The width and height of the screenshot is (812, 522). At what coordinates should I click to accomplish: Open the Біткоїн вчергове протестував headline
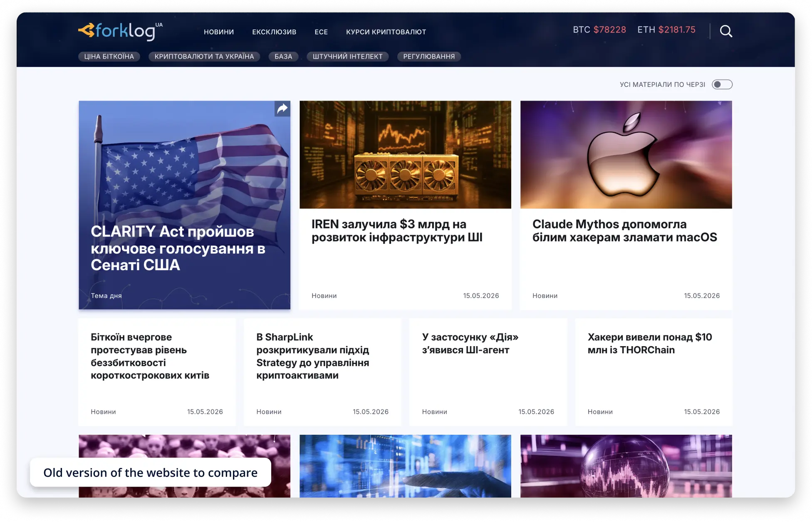[150, 356]
